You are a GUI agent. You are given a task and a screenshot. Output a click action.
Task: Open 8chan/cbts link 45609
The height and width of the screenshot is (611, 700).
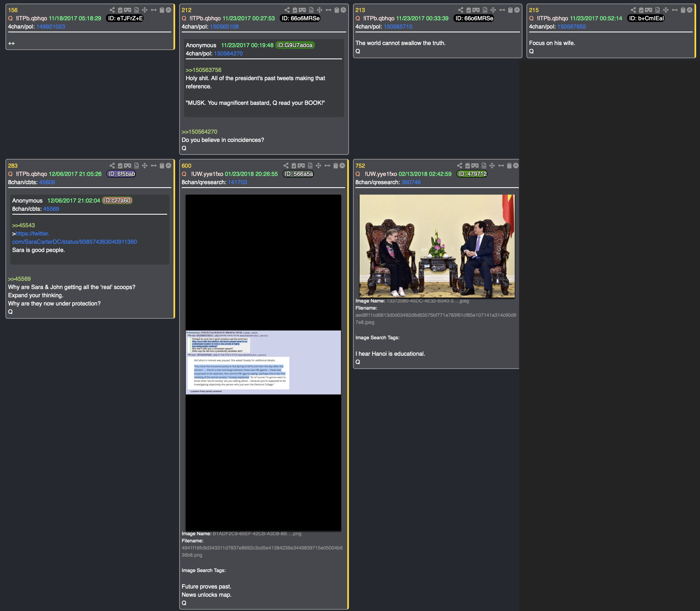click(47, 182)
